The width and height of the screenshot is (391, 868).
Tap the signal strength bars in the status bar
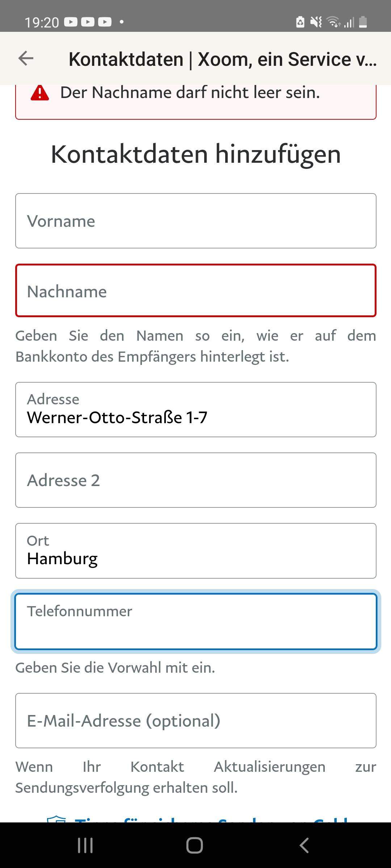[348, 22]
